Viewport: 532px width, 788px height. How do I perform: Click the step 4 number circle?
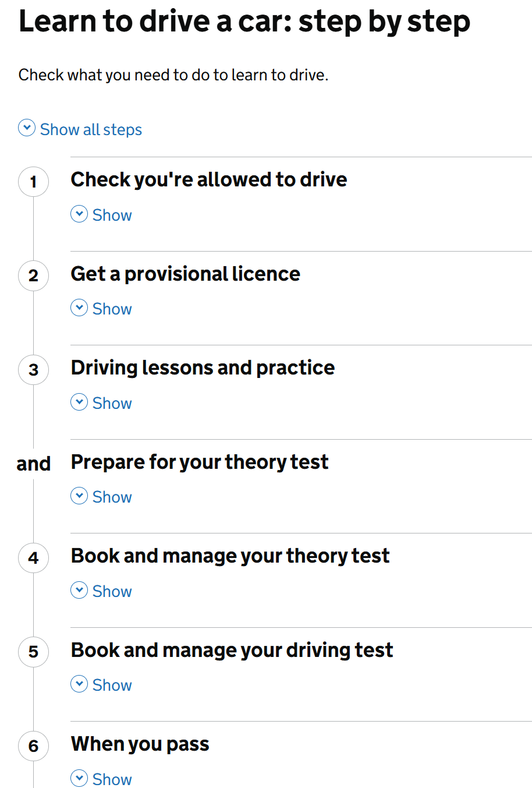pos(33,557)
